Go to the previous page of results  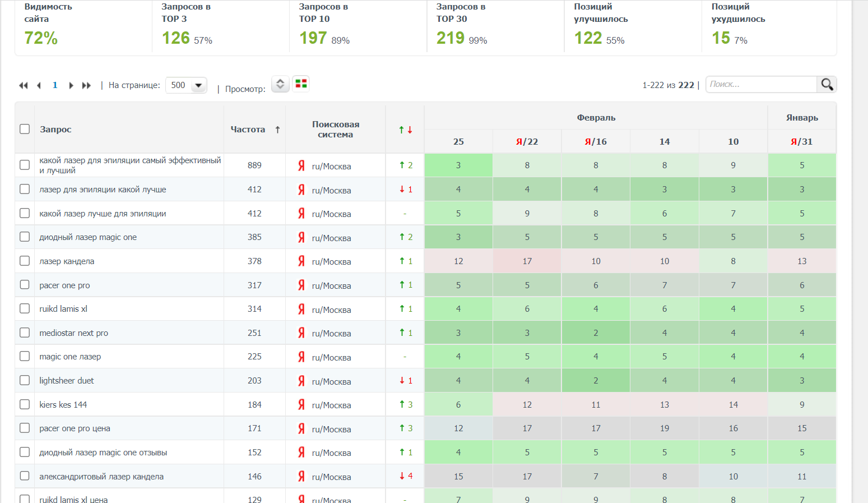[x=39, y=85]
